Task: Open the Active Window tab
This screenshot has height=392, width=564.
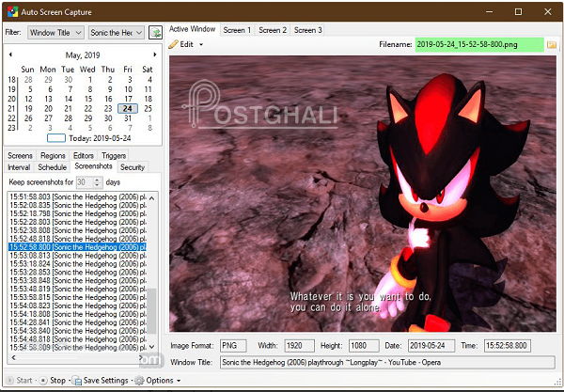Action: (192, 29)
